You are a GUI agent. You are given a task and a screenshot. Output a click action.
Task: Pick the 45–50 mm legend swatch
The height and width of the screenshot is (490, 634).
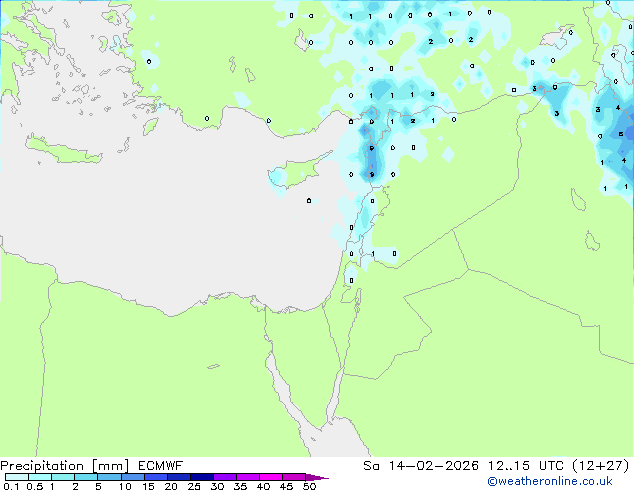(x=294, y=477)
